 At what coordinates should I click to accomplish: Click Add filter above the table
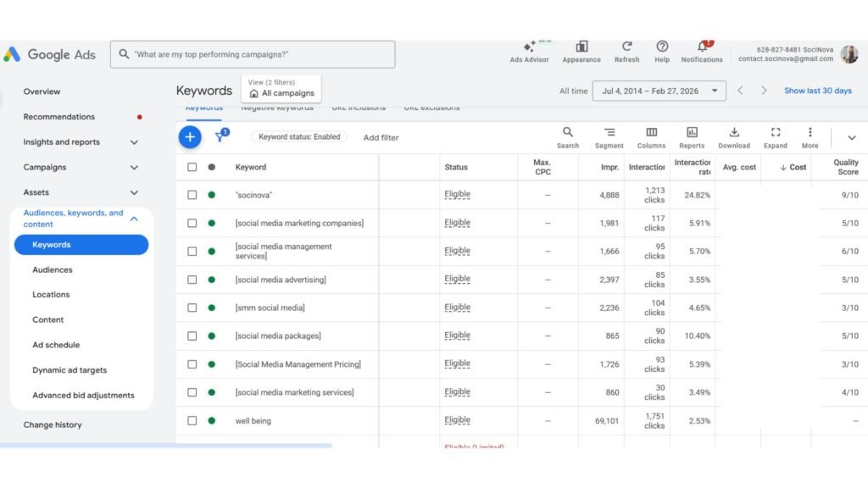click(x=380, y=137)
